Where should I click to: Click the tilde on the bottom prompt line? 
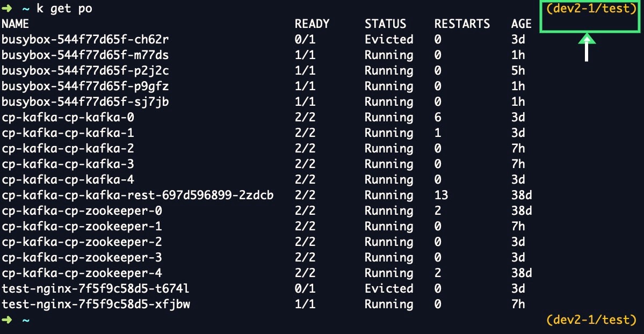click(25, 320)
